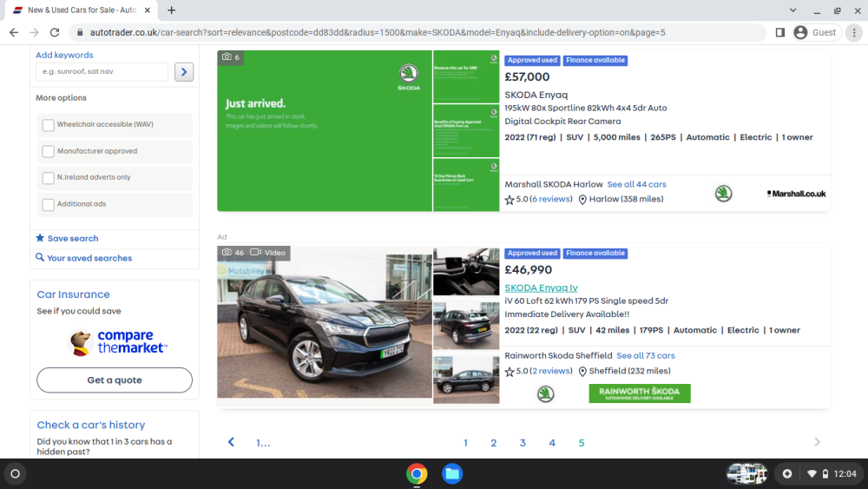The width and height of the screenshot is (868, 489).
Task: Click Get a quote button
Action: point(115,380)
